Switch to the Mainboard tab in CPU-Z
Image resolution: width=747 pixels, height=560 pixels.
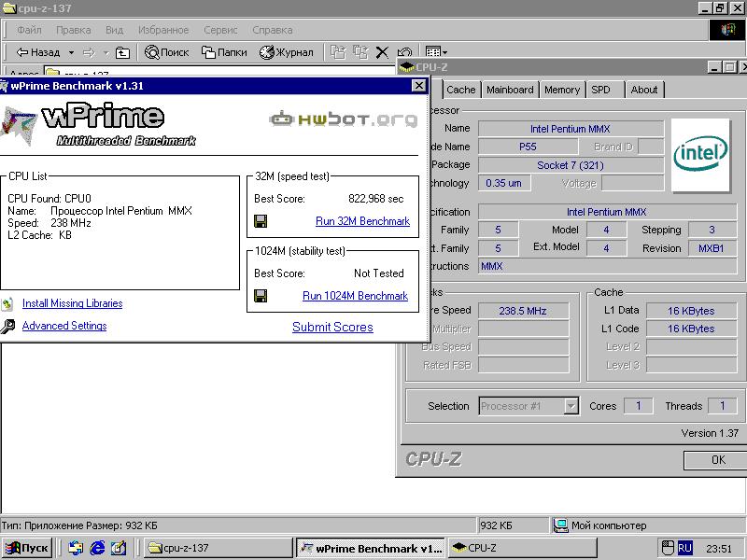(x=510, y=90)
